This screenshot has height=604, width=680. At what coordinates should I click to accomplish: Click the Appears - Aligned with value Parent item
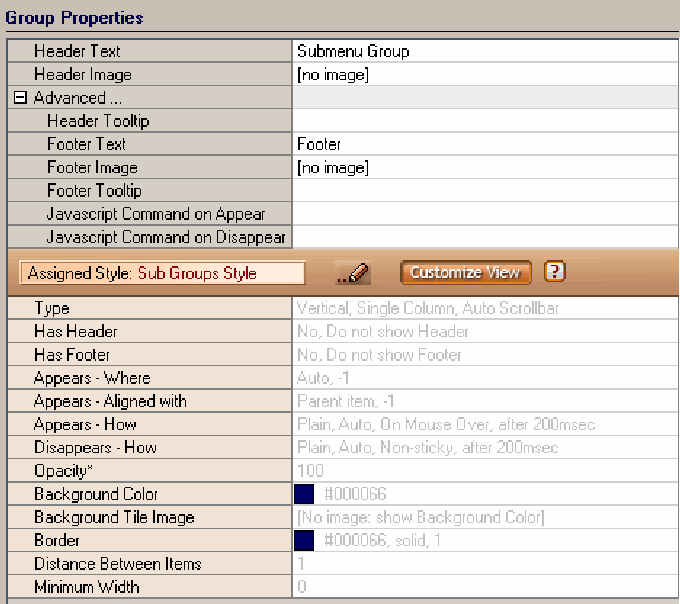coord(485,402)
